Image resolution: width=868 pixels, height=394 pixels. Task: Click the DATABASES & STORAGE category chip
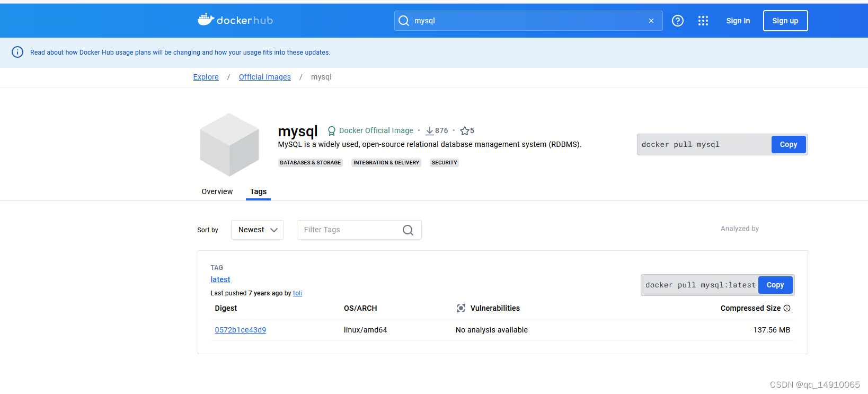tap(311, 163)
